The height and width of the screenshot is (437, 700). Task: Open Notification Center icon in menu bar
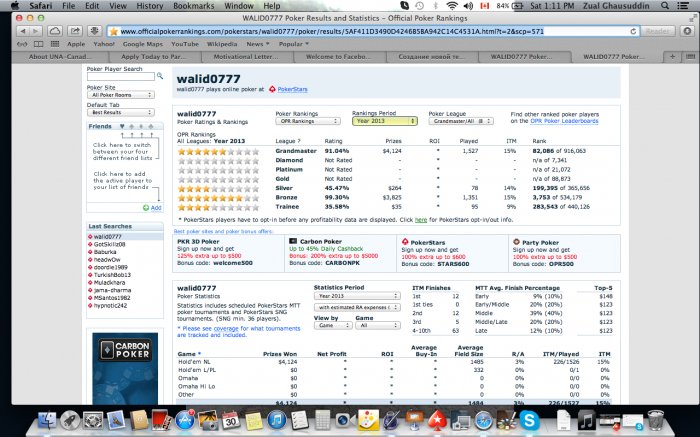tap(683, 6)
